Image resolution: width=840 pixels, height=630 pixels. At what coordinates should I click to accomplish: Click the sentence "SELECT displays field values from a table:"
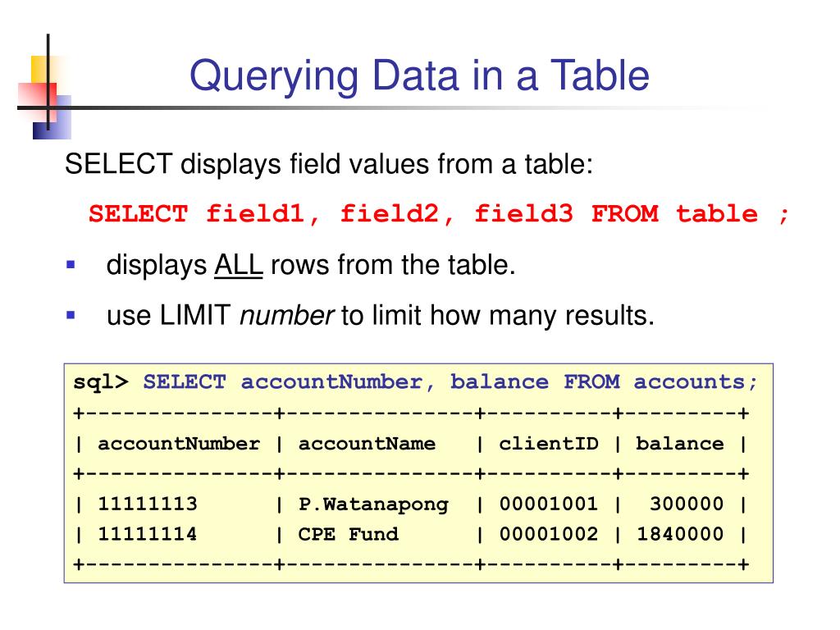[329, 164]
